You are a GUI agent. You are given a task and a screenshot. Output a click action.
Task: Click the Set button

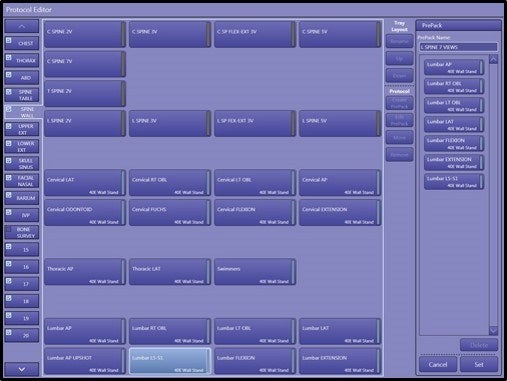(x=479, y=364)
